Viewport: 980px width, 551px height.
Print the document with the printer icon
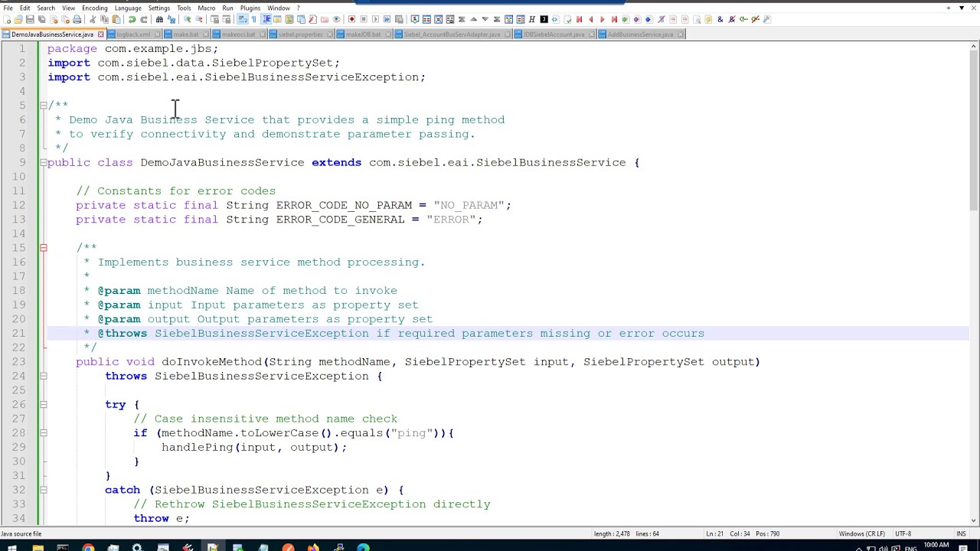coord(77,19)
